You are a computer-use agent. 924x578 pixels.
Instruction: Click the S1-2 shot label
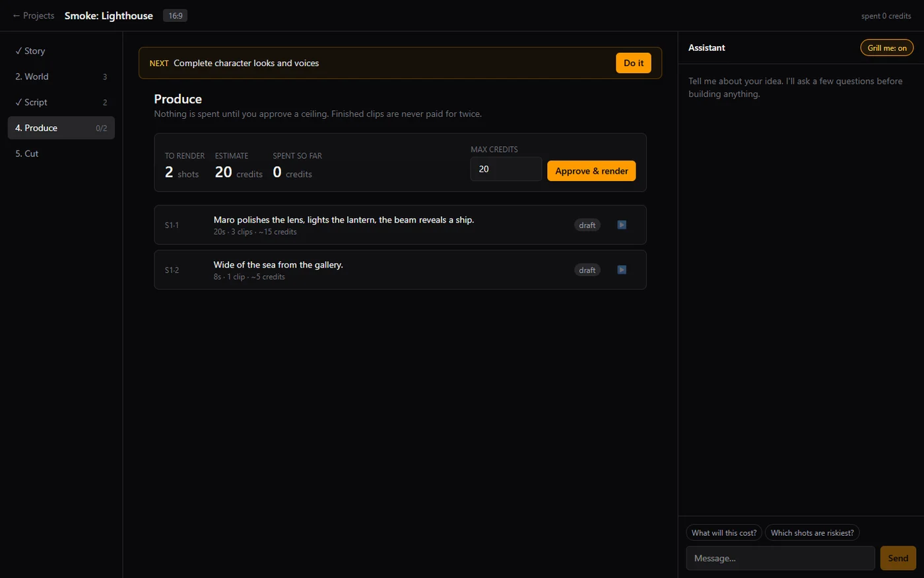pos(172,270)
